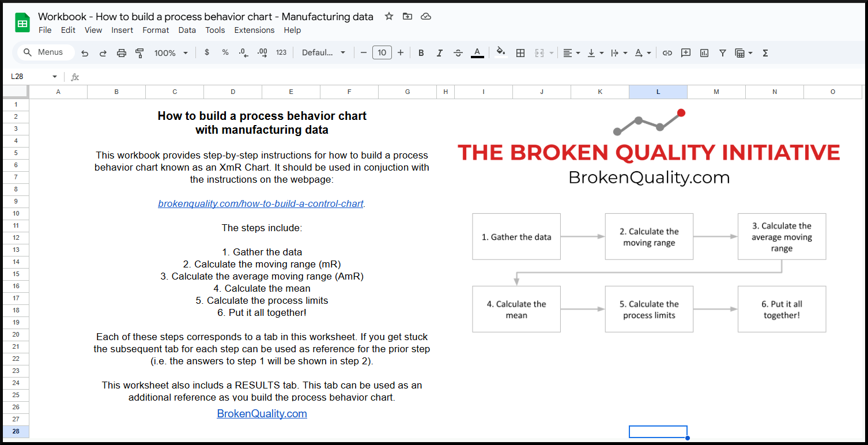Open the Functions sigma menu
868x445 pixels.
(x=765, y=53)
